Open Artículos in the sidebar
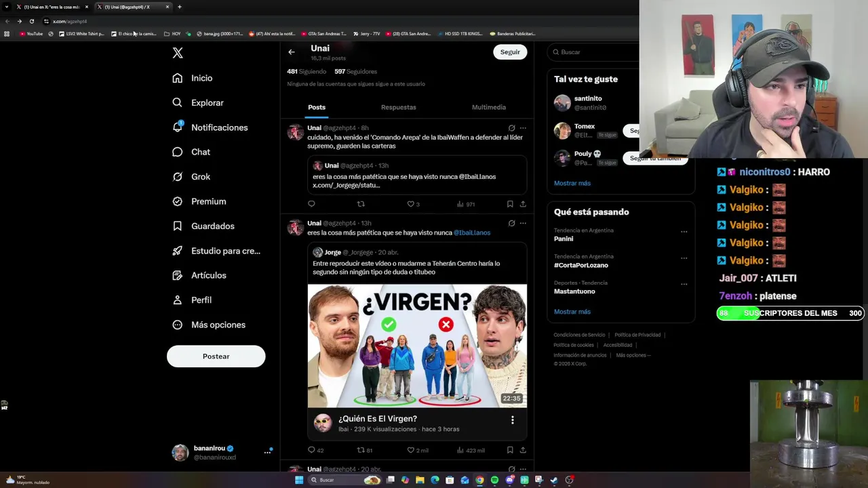Screen dimensions: 868x488 click(199, 275)
